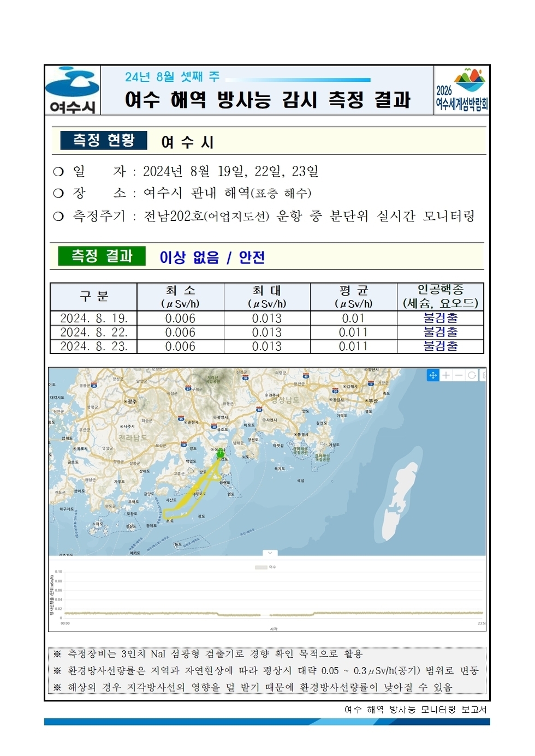Click the green vessel marker near 여수
Image resolution: width=535 pixels, height=756 pixels.
tap(220, 454)
